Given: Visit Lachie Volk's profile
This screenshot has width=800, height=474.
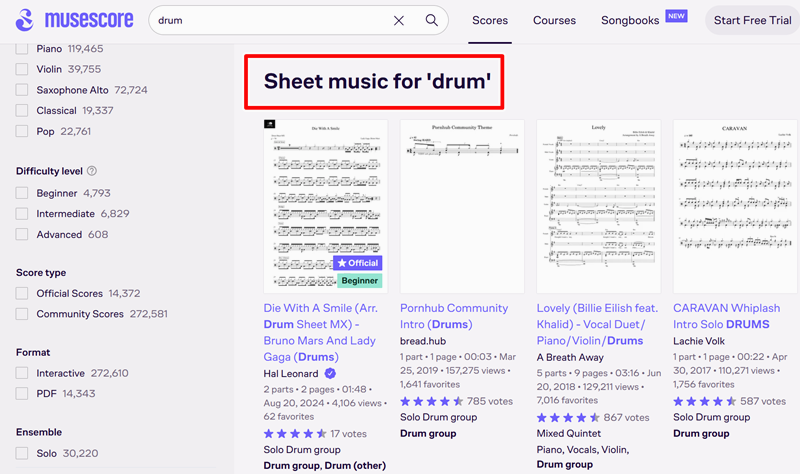Looking at the screenshot, I should [x=699, y=341].
